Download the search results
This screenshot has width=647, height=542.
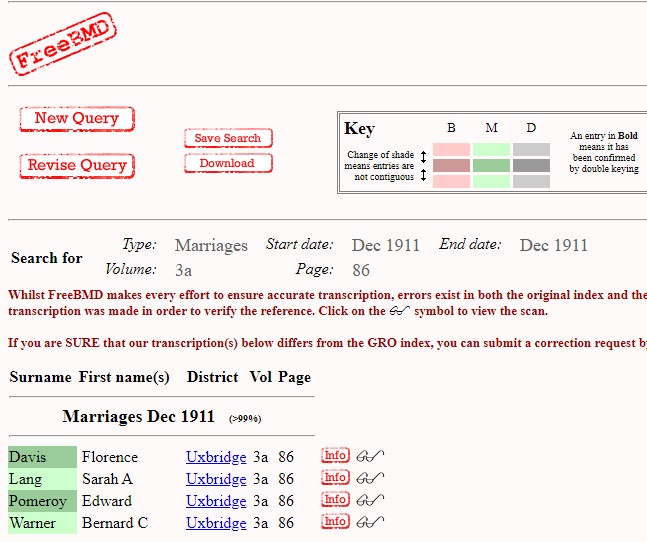tap(227, 163)
